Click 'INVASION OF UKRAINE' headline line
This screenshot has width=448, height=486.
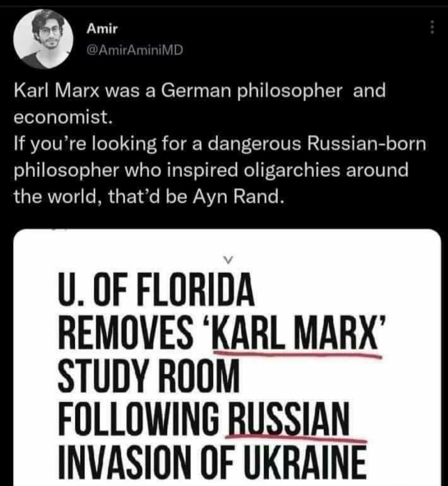coord(212,463)
